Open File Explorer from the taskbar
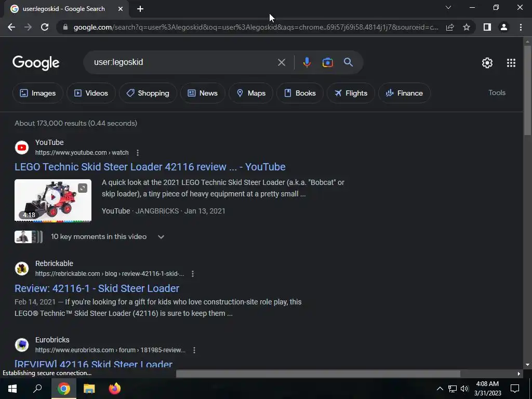The image size is (532, 399). [89, 389]
